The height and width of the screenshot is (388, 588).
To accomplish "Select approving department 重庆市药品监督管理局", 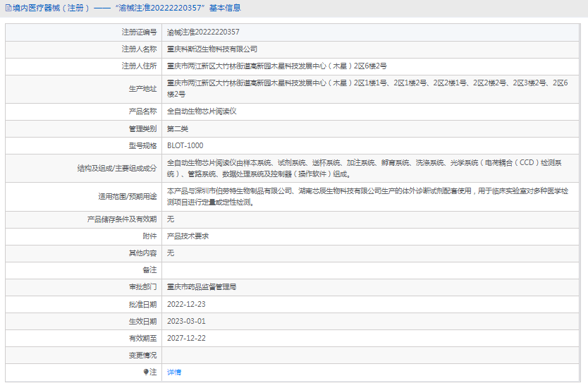I will click(x=202, y=287).
